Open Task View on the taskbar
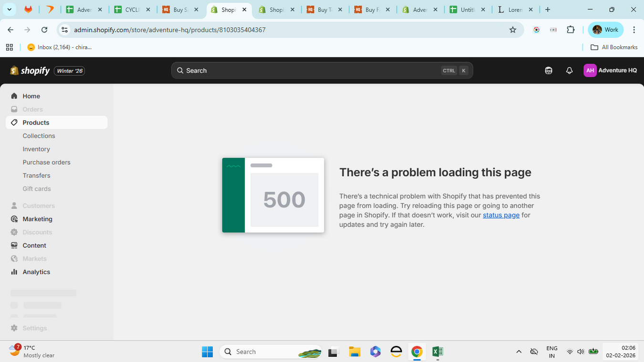The width and height of the screenshot is (644, 362). point(333,352)
